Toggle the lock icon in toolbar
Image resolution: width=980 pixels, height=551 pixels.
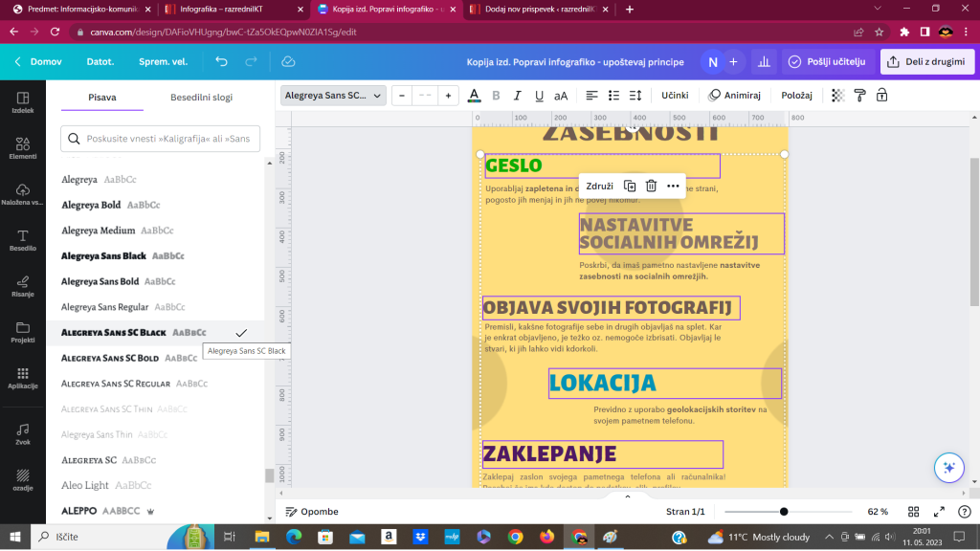(881, 96)
